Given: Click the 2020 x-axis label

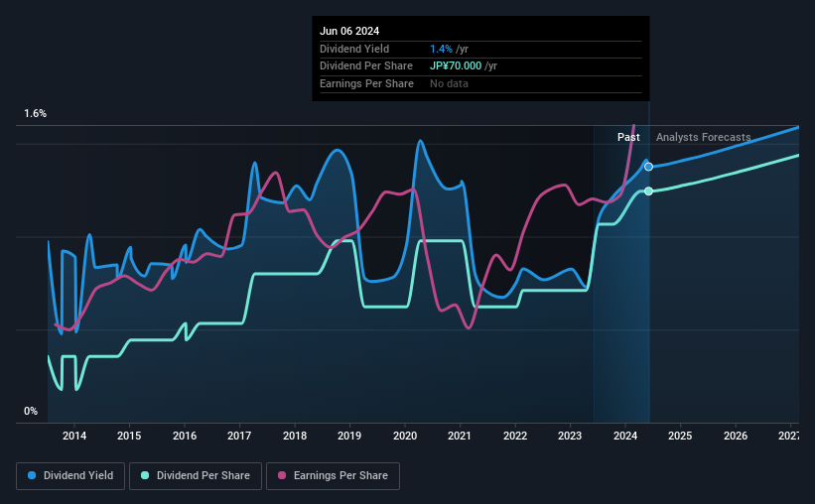Looking at the screenshot, I should click(405, 436).
